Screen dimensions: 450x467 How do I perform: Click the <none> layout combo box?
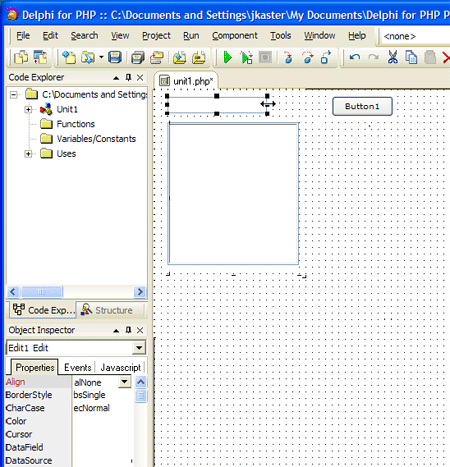coord(415,36)
